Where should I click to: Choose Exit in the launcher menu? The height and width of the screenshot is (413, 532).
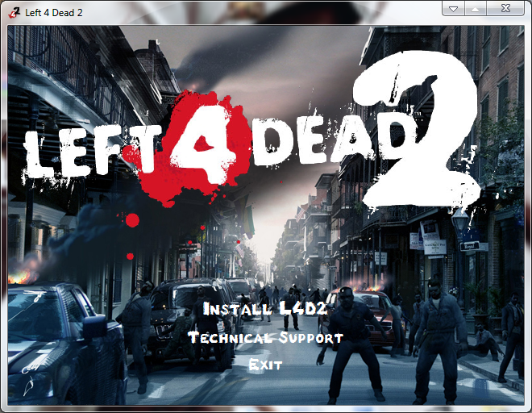[x=265, y=365]
